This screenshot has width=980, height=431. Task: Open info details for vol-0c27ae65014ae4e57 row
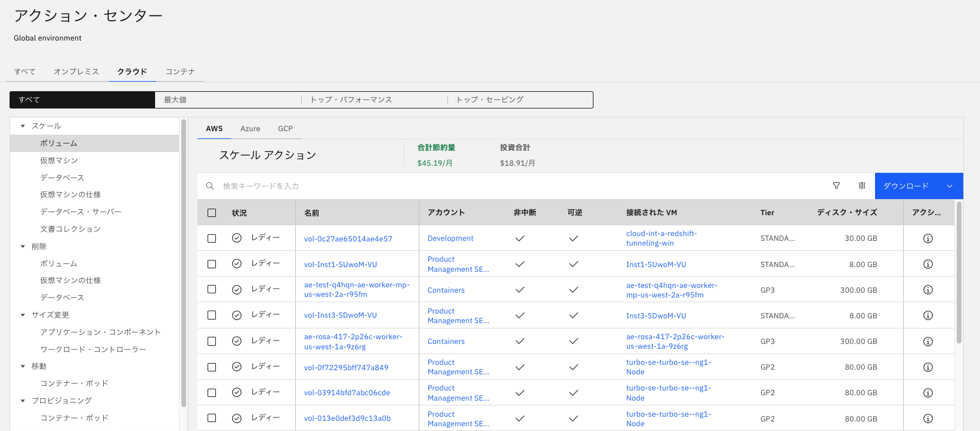click(x=928, y=238)
